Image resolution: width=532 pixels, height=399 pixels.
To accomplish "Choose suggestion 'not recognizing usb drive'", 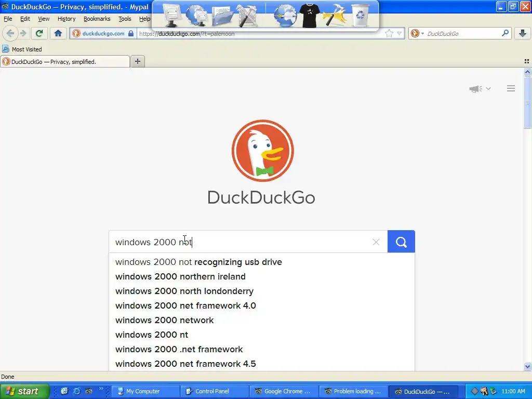I will [262, 262].
